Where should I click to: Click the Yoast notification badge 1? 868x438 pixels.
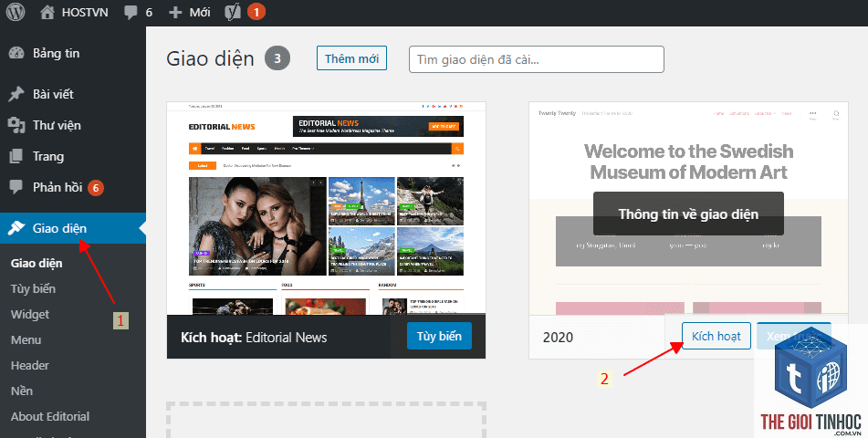(x=256, y=12)
